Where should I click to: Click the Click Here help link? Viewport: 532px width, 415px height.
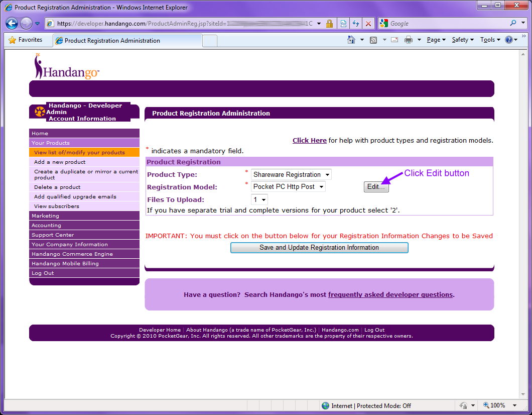coord(310,140)
